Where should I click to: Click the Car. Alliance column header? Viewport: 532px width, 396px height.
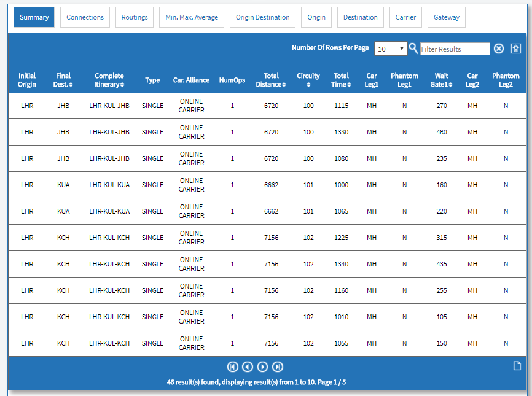tap(191, 80)
